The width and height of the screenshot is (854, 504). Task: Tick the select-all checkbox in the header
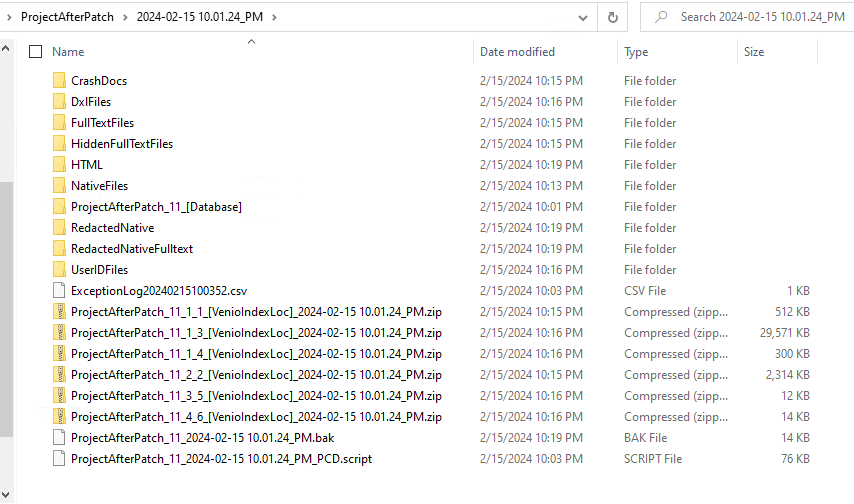tap(35, 52)
